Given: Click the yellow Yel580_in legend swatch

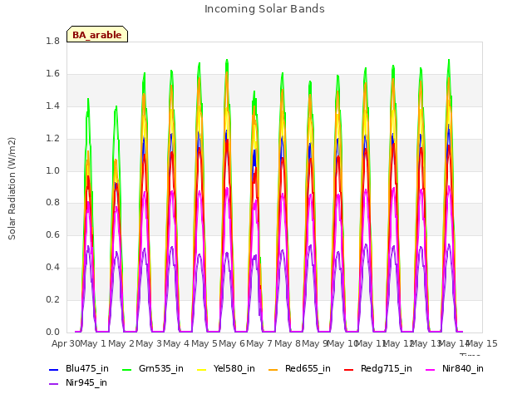Looking at the screenshot, I should point(201,369).
